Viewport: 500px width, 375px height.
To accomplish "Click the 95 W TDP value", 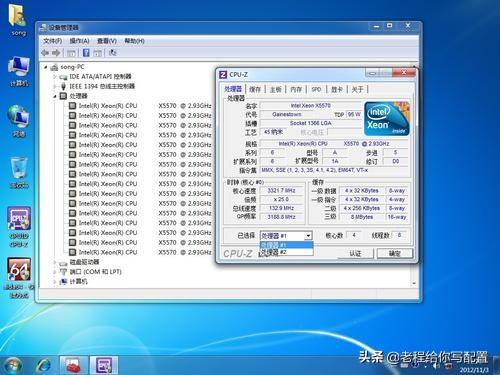I will 354,114.
